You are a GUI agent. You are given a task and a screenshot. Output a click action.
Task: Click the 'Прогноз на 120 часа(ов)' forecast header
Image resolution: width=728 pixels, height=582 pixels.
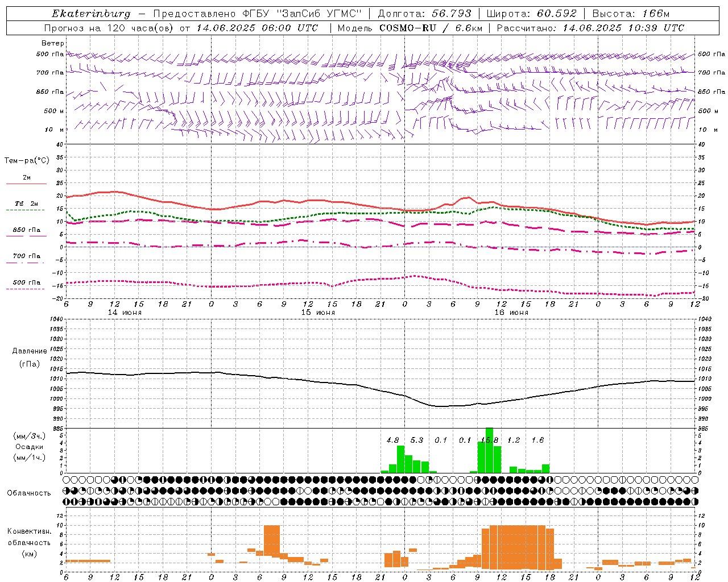tap(110, 28)
